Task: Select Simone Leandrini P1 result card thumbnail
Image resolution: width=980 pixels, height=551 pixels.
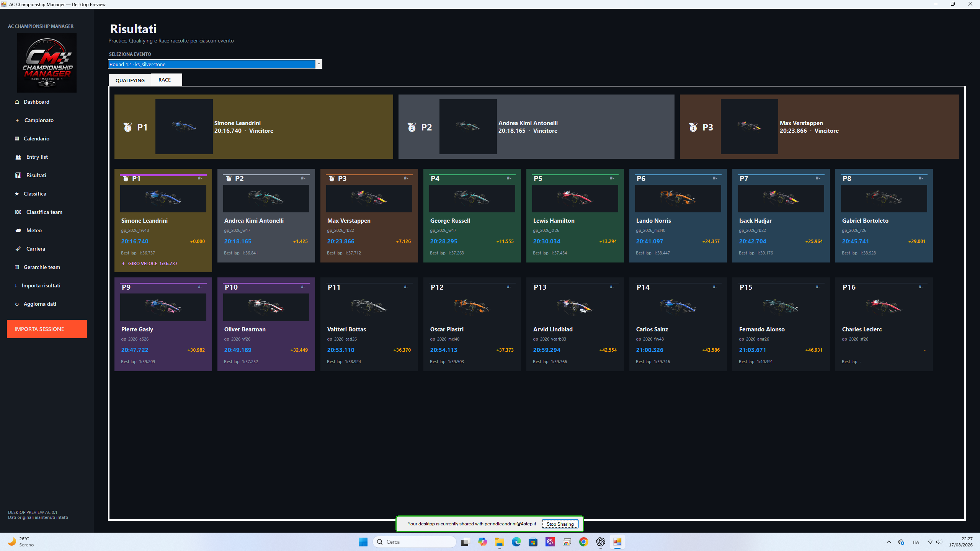Action: point(163,199)
